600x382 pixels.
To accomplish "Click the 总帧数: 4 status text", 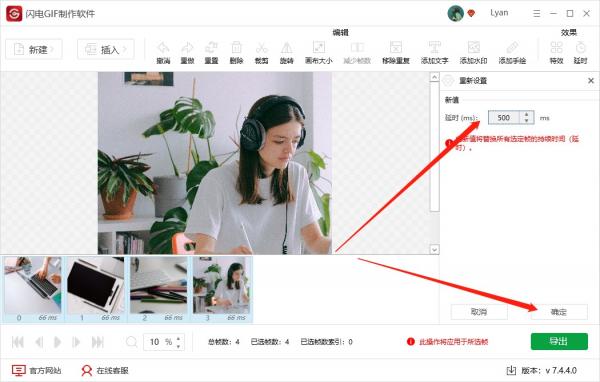I will tap(224, 342).
